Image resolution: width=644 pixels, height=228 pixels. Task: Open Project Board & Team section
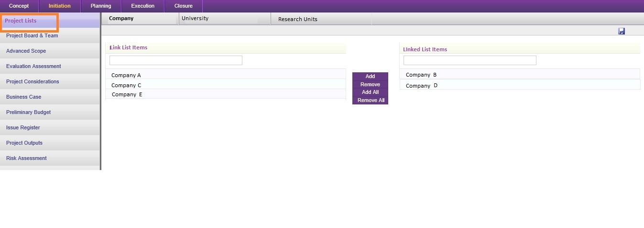[x=32, y=36]
